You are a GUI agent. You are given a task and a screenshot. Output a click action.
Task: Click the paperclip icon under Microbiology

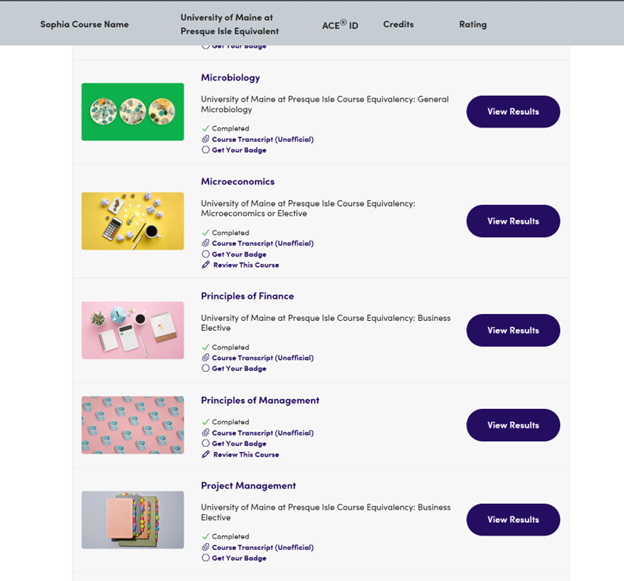pyautogui.click(x=205, y=140)
